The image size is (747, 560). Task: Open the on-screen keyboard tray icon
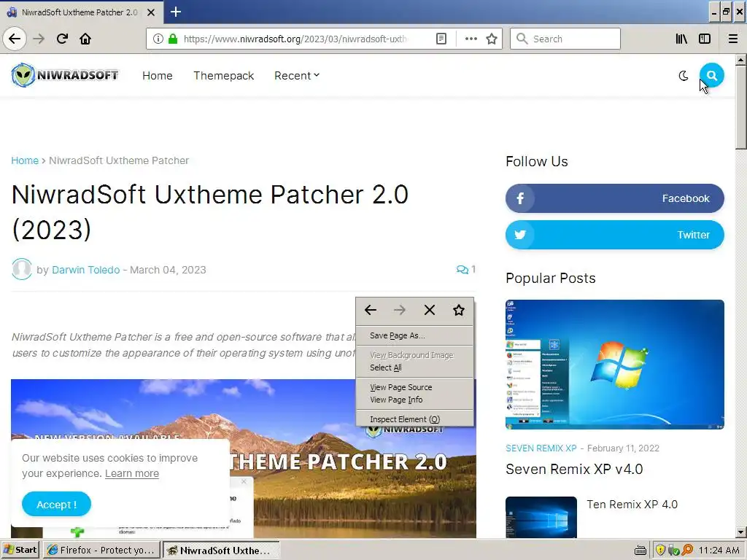(640, 551)
